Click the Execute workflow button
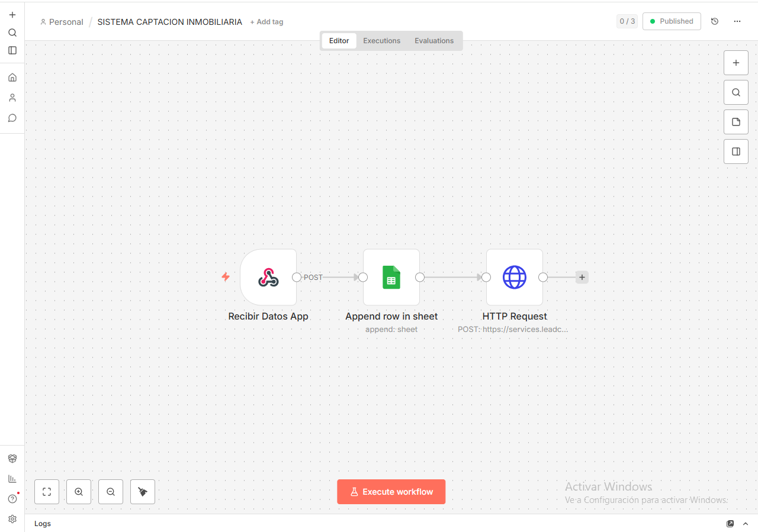 (391, 492)
